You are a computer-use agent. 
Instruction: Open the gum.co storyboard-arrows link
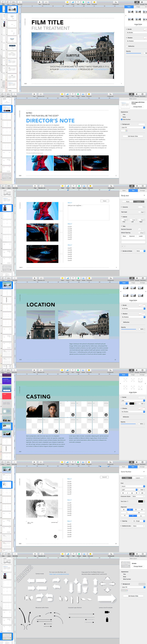click(x=59, y=574)
